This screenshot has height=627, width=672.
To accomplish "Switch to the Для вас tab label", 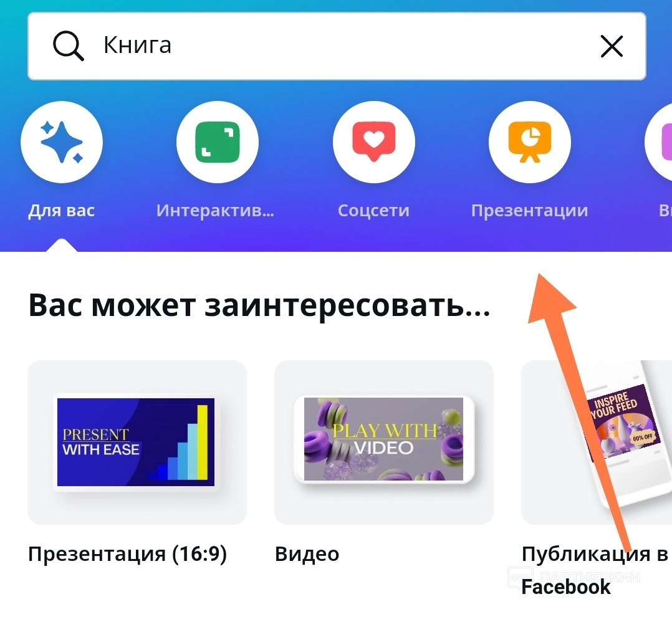I will (x=62, y=211).
